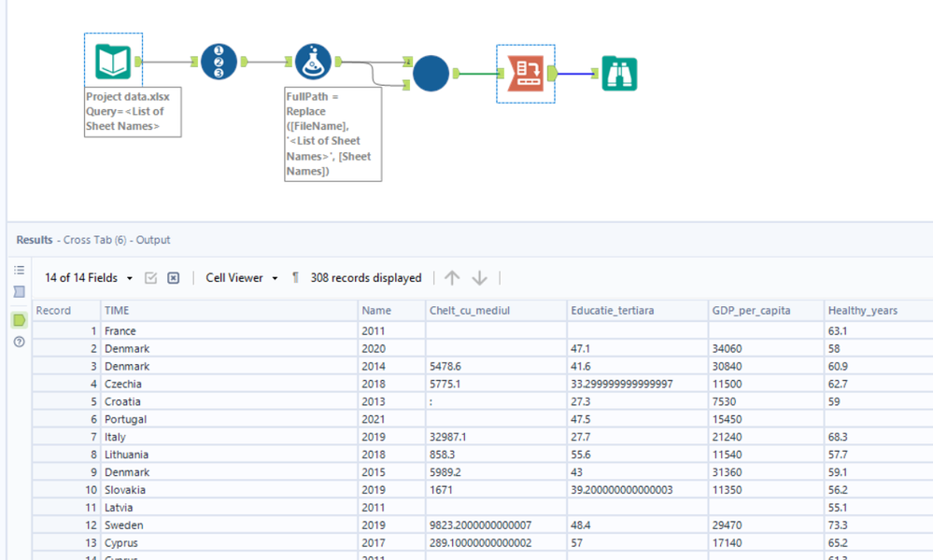Jump to next record with down arrow
This screenshot has width=933, height=560.
pyautogui.click(x=479, y=278)
